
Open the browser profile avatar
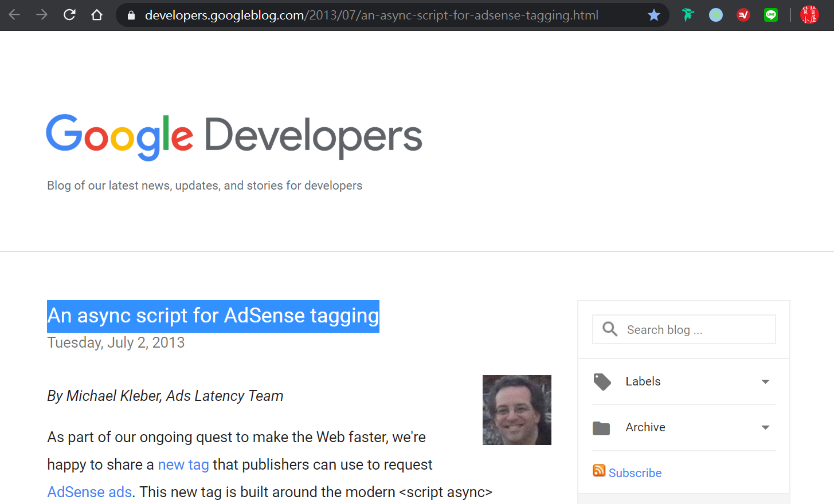(x=809, y=15)
